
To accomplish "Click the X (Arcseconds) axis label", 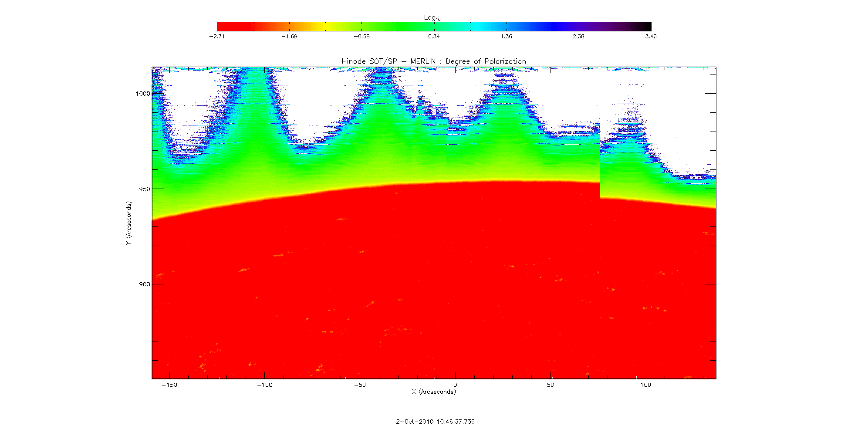I will point(434,392).
